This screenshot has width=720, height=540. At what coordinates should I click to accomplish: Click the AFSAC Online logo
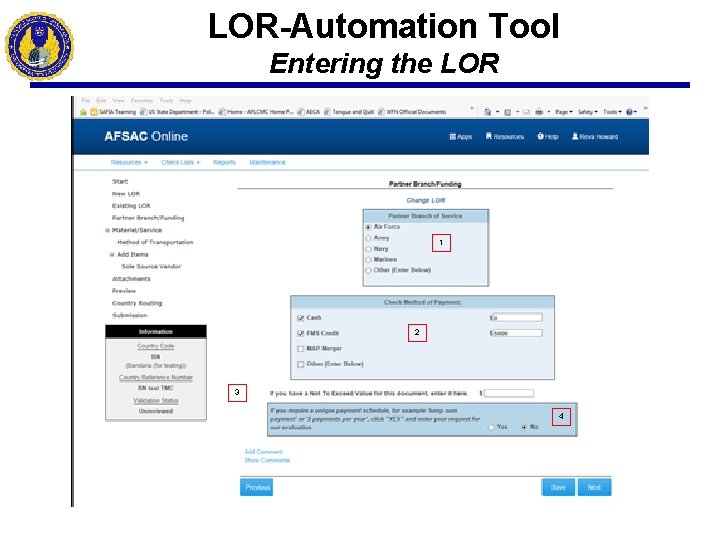146,136
